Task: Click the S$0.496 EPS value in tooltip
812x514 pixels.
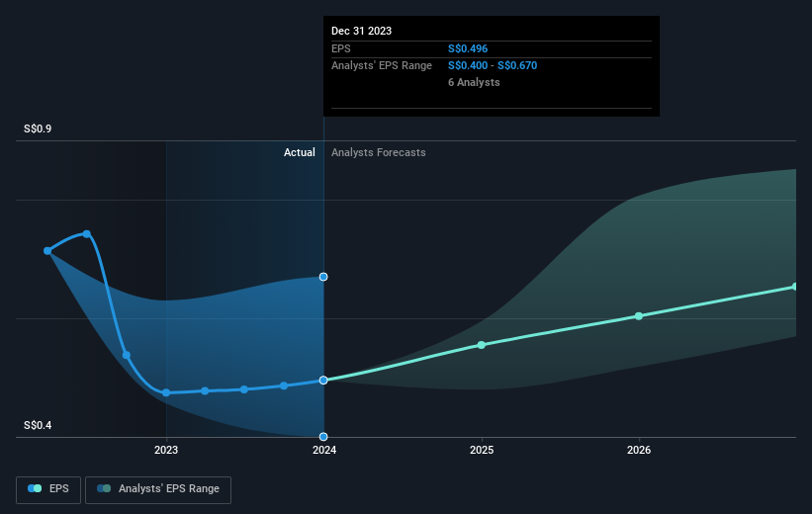Action: pyautogui.click(x=468, y=48)
